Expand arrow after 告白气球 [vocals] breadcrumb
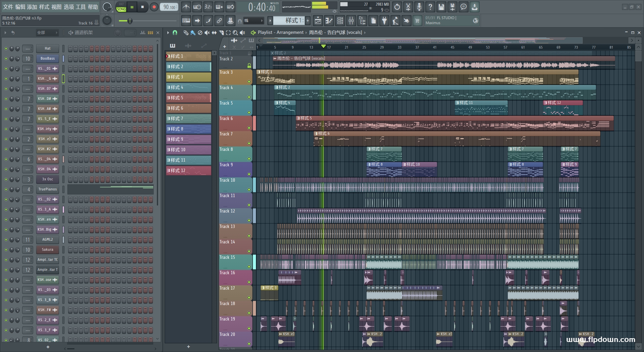 pos(365,33)
